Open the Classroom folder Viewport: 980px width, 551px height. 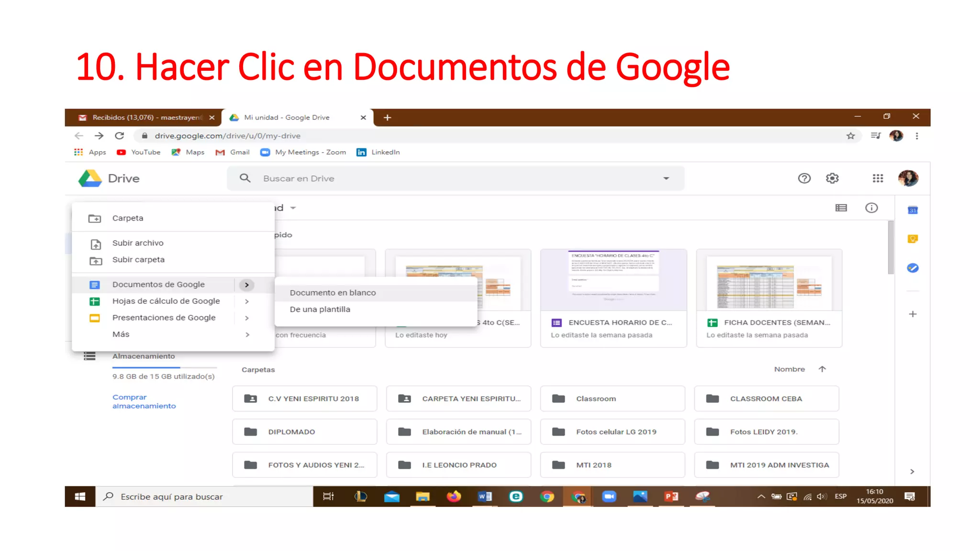612,398
